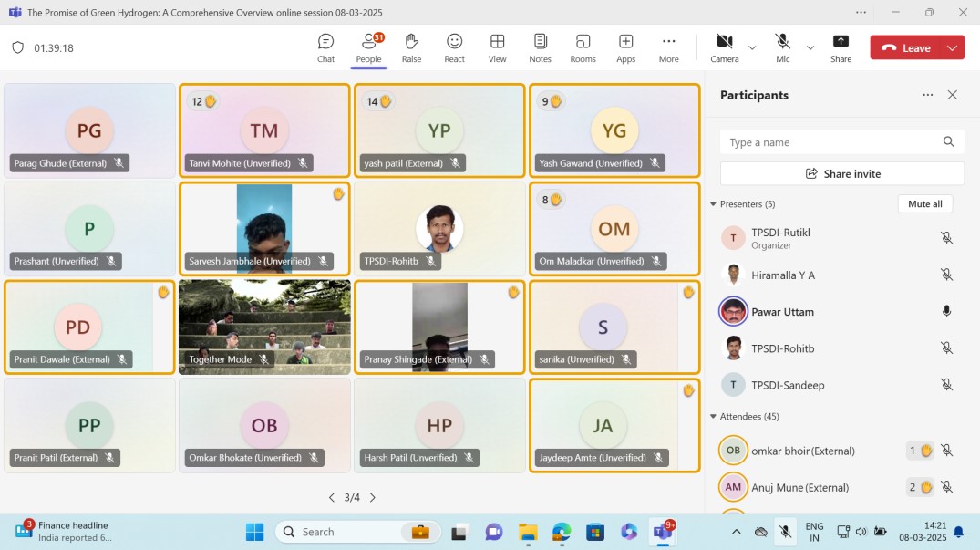Open the Leave options dropdown arrow
980x550 pixels.
954,47
